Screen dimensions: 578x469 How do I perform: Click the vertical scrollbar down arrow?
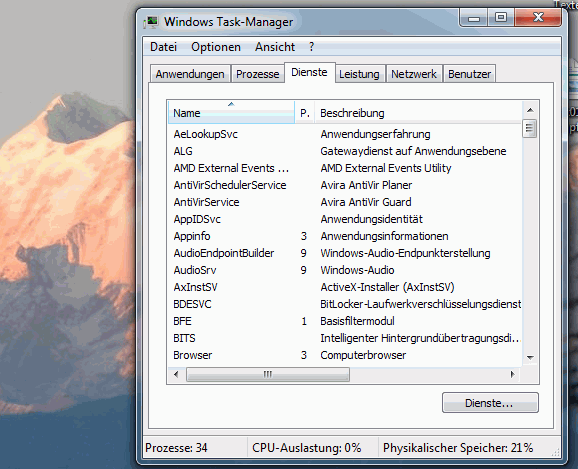(x=530, y=357)
